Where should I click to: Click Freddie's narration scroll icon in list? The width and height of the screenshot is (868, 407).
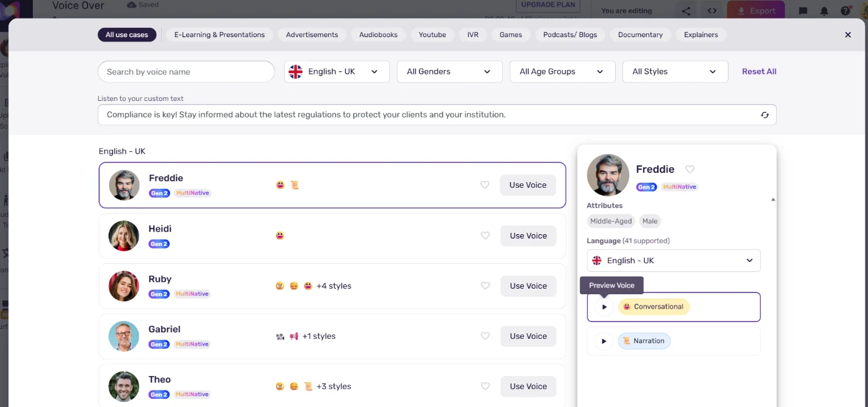pos(295,185)
